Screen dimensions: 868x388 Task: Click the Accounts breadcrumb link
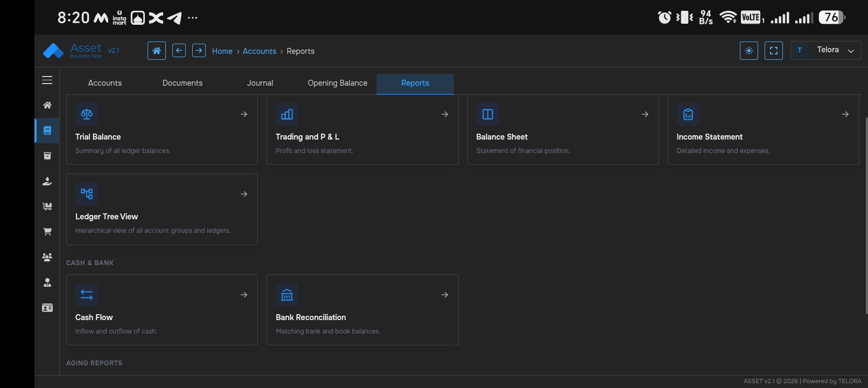tap(260, 51)
